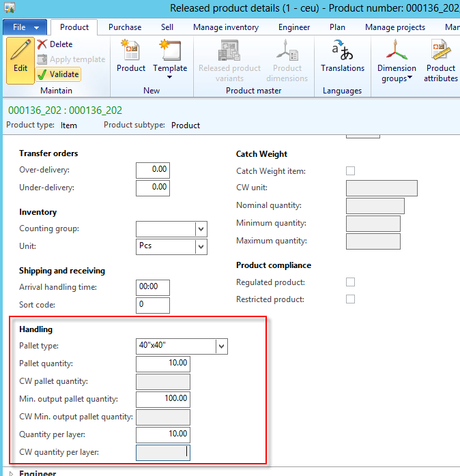Click the Pallet quantity field

[163, 363]
